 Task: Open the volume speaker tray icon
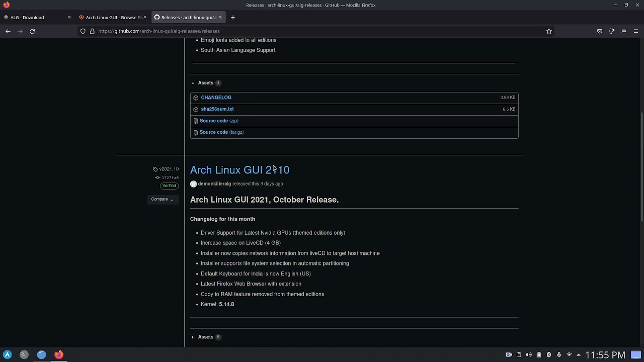(529, 355)
